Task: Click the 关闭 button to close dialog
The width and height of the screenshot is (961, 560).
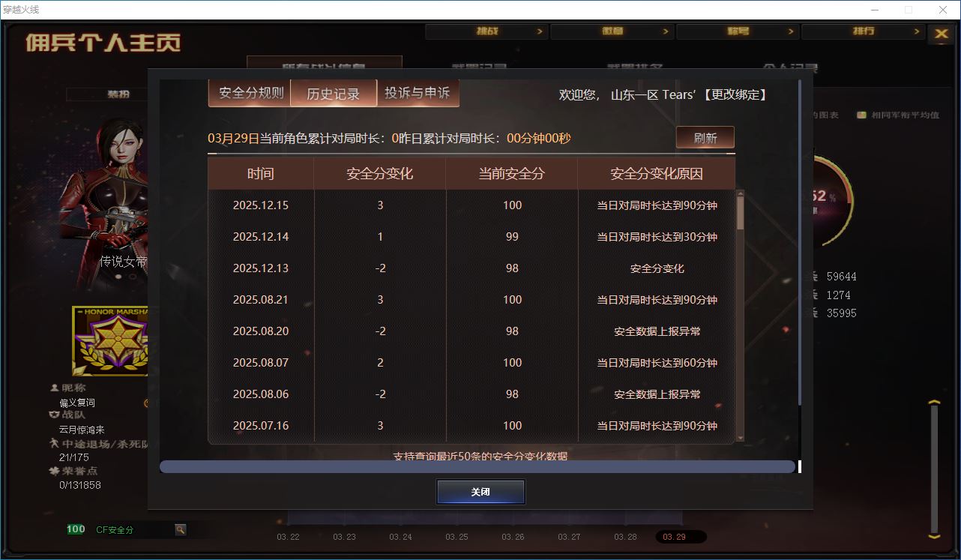Action: 480,492
